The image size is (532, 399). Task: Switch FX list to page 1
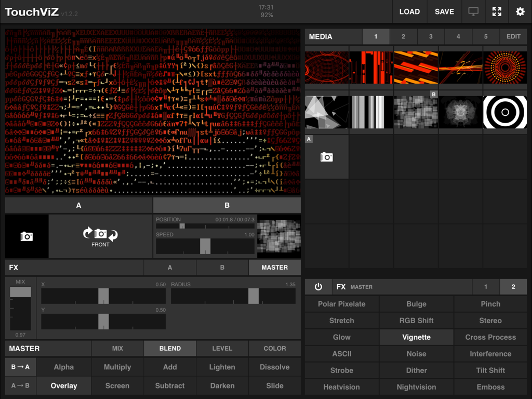[x=486, y=286]
